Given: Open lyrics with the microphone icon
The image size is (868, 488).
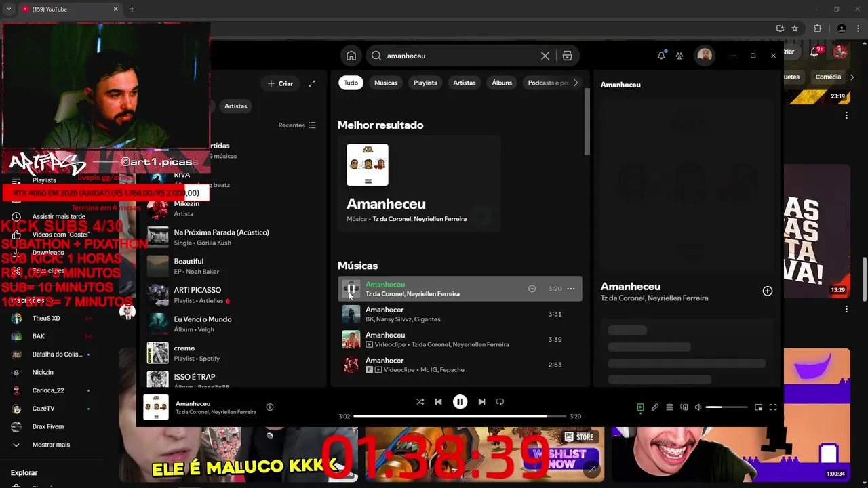Looking at the screenshot, I should pos(655,407).
